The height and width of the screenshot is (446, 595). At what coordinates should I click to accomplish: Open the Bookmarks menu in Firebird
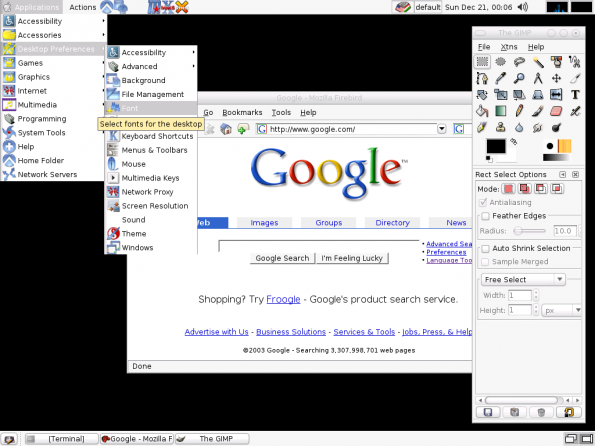click(x=242, y=112)
